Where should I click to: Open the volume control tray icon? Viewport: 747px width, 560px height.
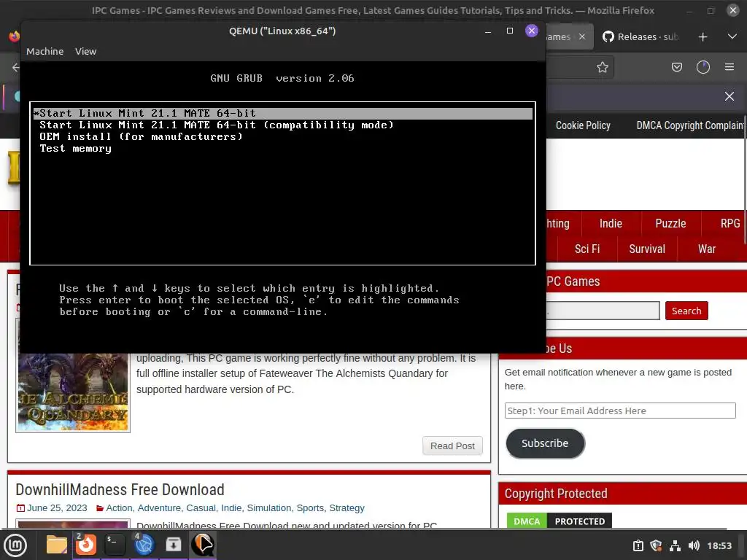coord(694,545)
